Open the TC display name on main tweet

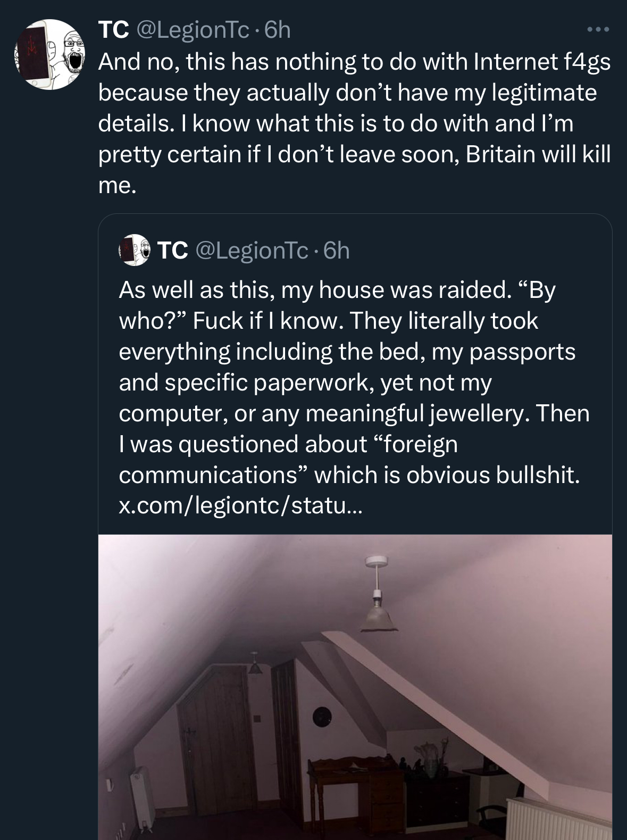pos(113,30)
